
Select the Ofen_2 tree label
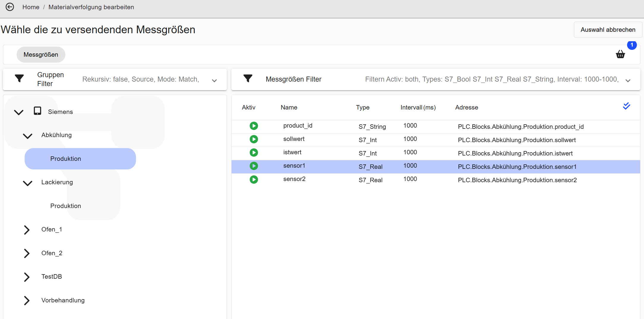[52, 253]
